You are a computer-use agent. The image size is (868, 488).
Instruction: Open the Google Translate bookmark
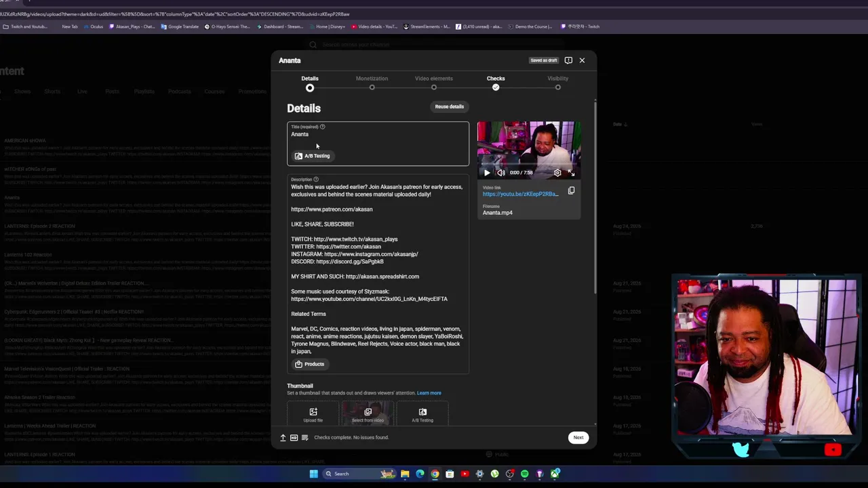click(x=180, y=26)
